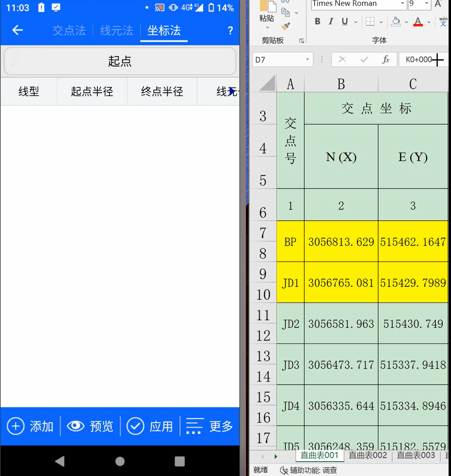Toggle Bold formatting
Screen dimensions: 451x476
(x=318, y=22)
